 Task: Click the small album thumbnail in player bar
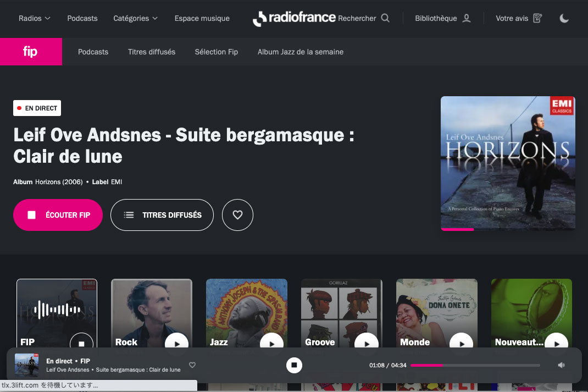26,365
